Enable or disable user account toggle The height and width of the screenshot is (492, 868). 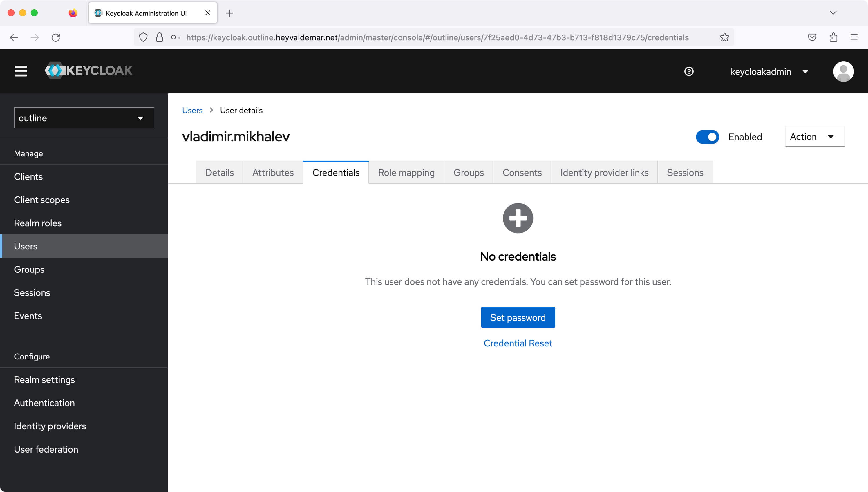click(x=708, y=137)
